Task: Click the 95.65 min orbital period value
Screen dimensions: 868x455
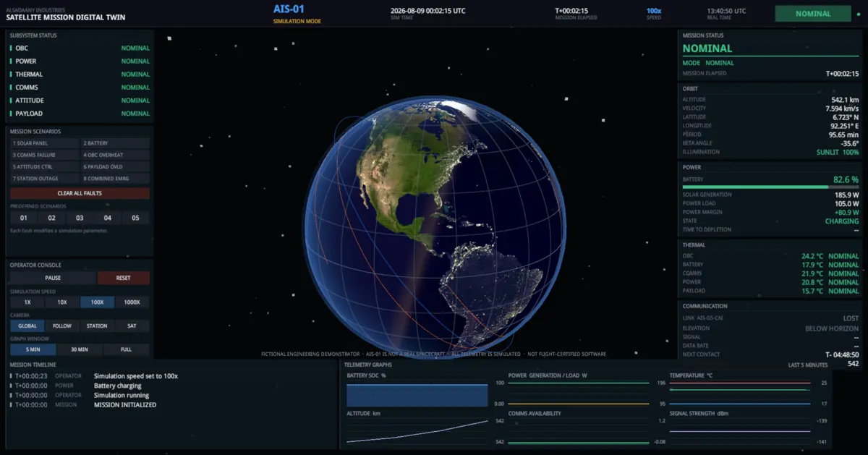Action: 843,135
